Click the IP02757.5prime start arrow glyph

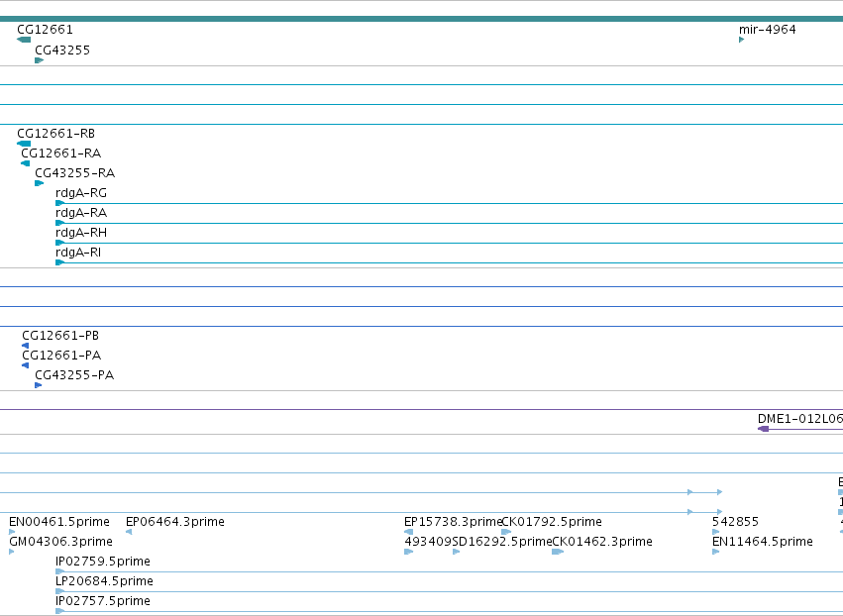pyautogui.click(x=59, y=612)
